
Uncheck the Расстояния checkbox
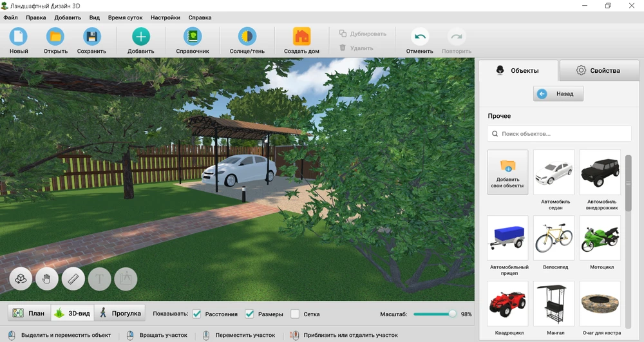[197, 314]
